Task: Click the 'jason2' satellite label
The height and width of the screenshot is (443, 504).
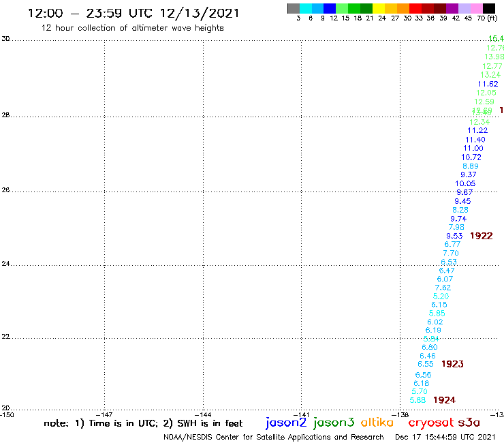Action: click(x=286, y=423)
